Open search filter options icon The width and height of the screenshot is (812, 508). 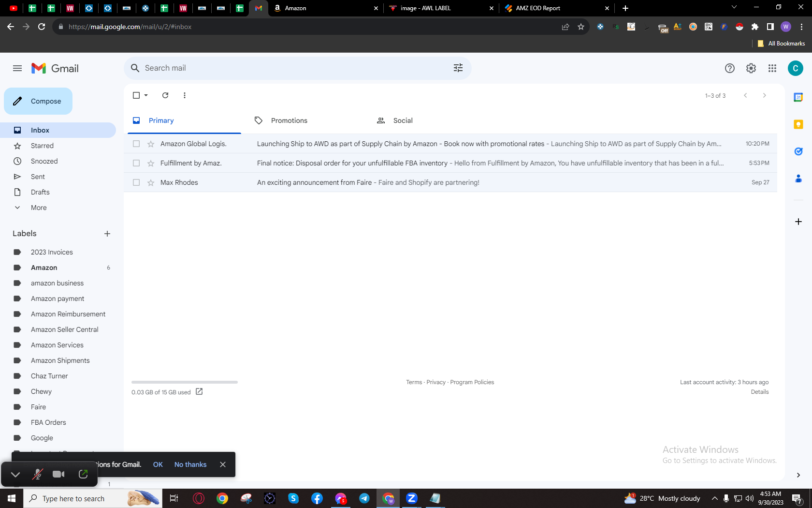458,68
